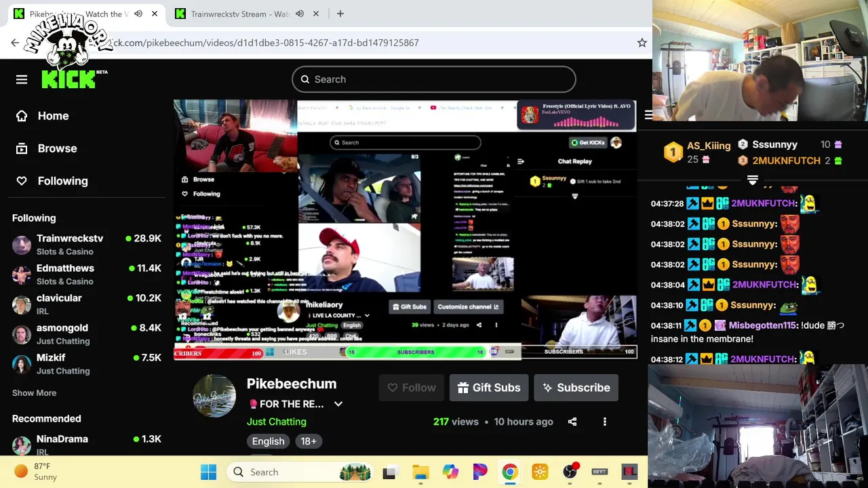This screenshot has height=488, width=868.
Task: Select the 18+ tag
Action: (x=309, y=441)
